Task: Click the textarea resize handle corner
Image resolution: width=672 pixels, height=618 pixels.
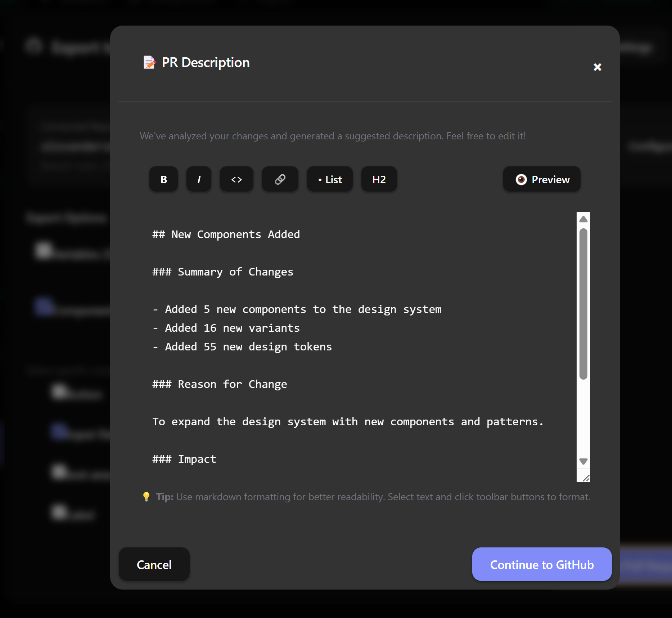Action: point(586,478)
